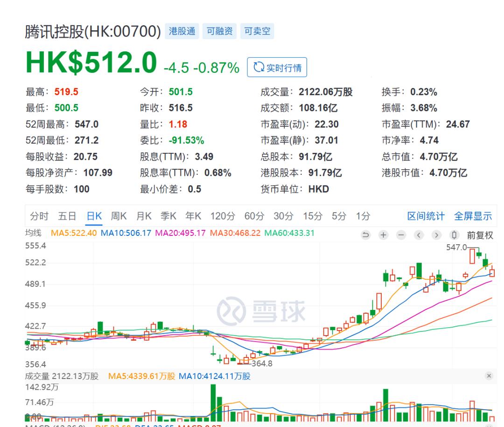Click the 港股通 tag
The width and height of the screenshot is (504, 427).
click(182, 32)
